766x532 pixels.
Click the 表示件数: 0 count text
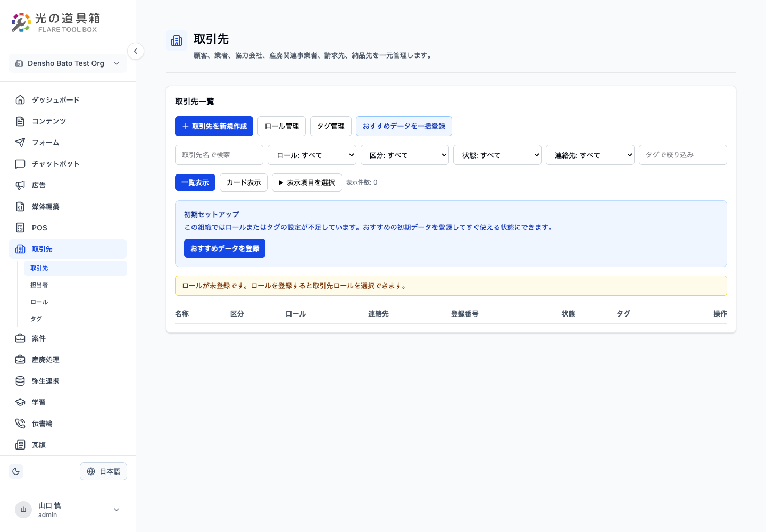(362, 182)
